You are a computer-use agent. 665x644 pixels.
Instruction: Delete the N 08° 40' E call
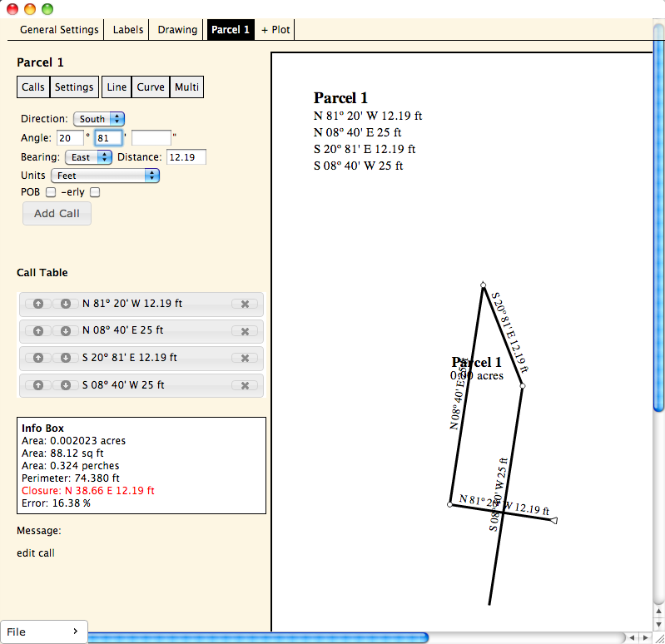click(x=245, y=331)
